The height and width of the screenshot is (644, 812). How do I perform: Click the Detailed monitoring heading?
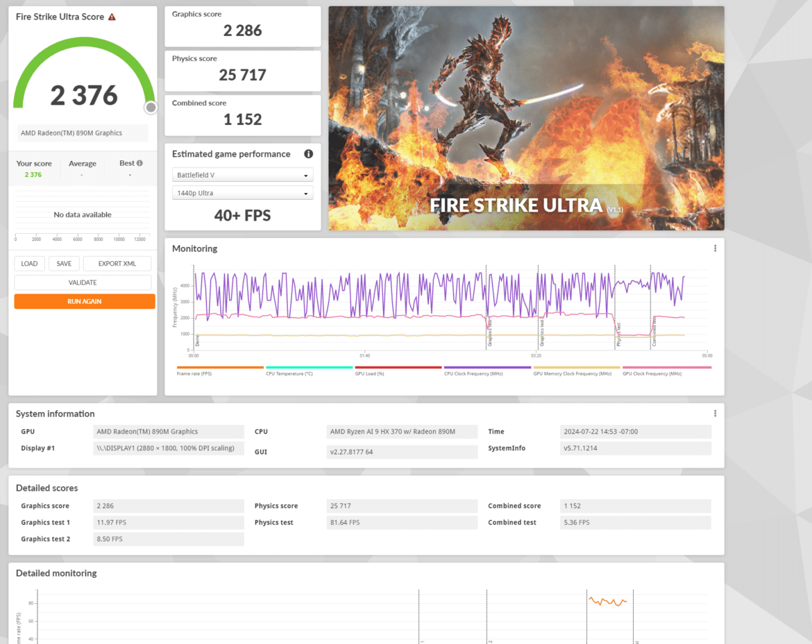tap(56, 573)
